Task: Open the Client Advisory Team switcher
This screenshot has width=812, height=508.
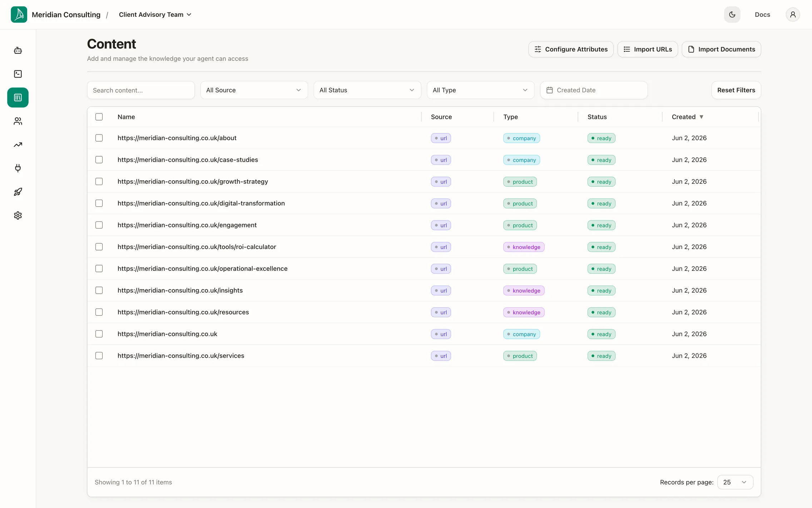Action: point(155,15)
